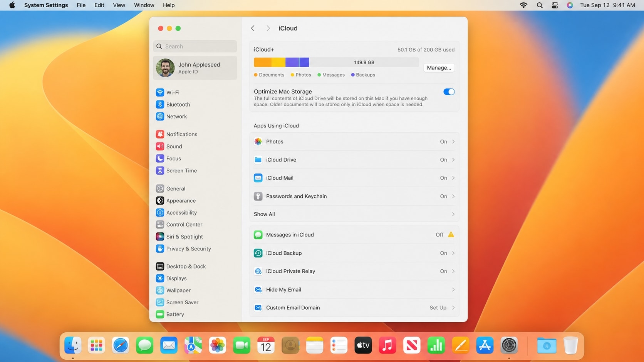
Task: Open iCloud Drive options chevron
Action: point(453,160)
